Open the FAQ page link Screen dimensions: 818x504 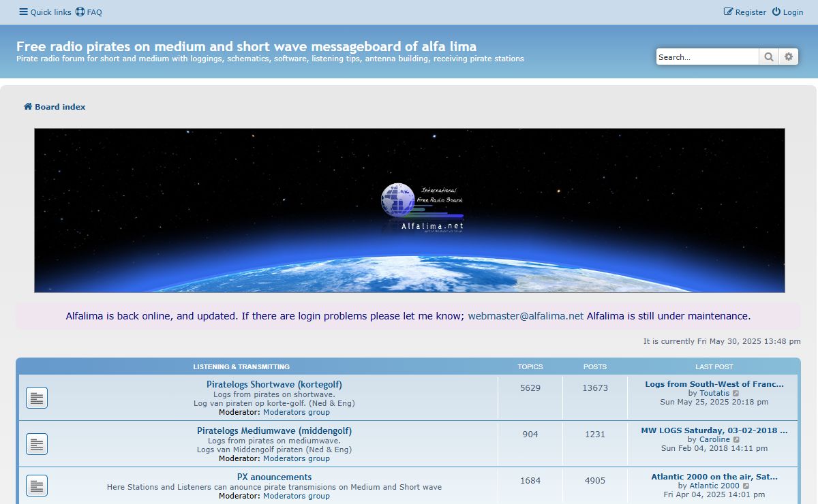pyautogui.click(x=89, y=12)
